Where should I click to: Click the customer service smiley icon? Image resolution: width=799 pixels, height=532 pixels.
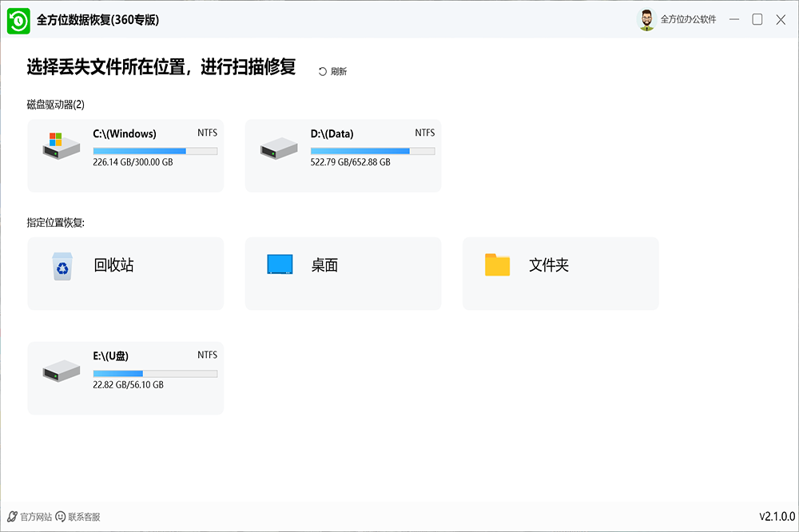pos(61,517)
